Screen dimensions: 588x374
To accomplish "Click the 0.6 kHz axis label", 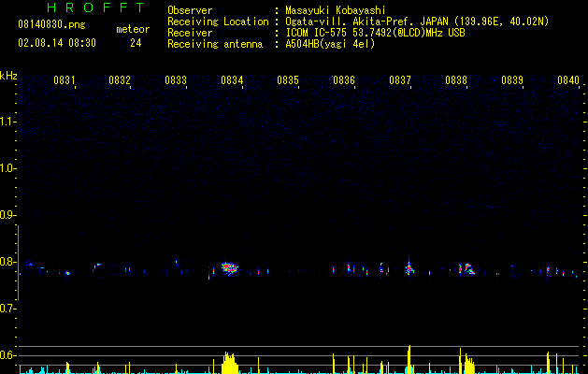I will coord(7,355).
